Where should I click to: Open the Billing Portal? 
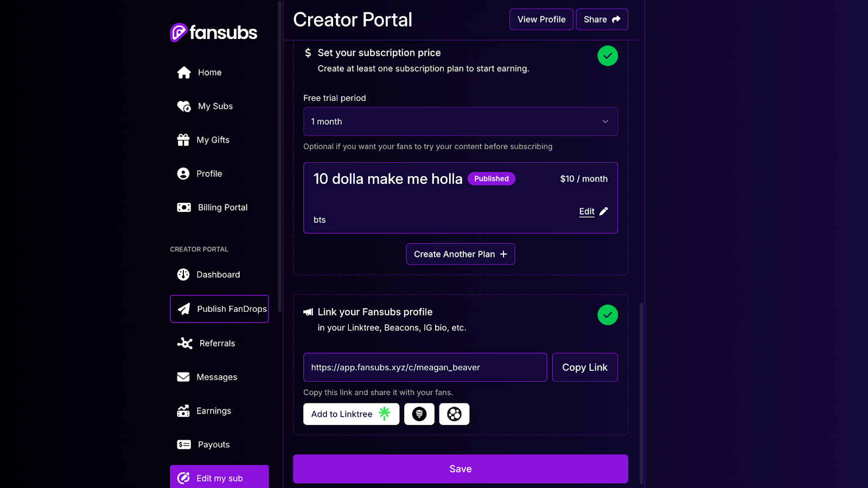pyautogui.click(x=222, y=207)
